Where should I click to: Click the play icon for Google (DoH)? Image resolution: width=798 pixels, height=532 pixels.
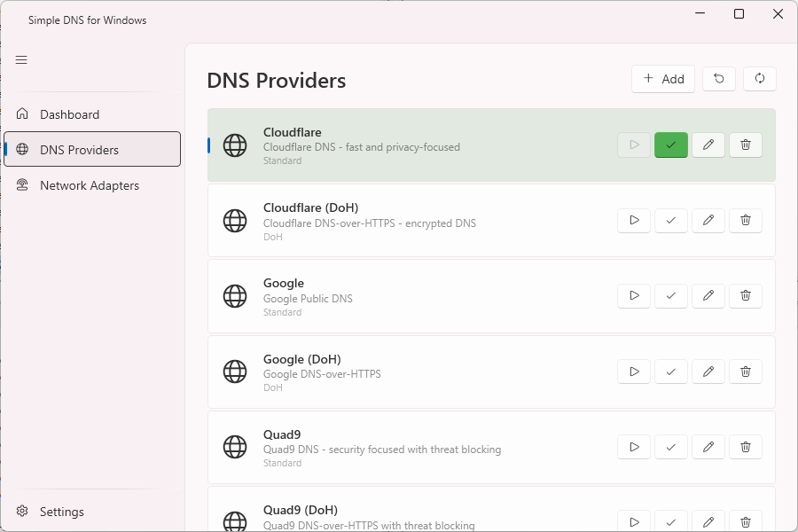pyautogui.click(x=634, y=372)
